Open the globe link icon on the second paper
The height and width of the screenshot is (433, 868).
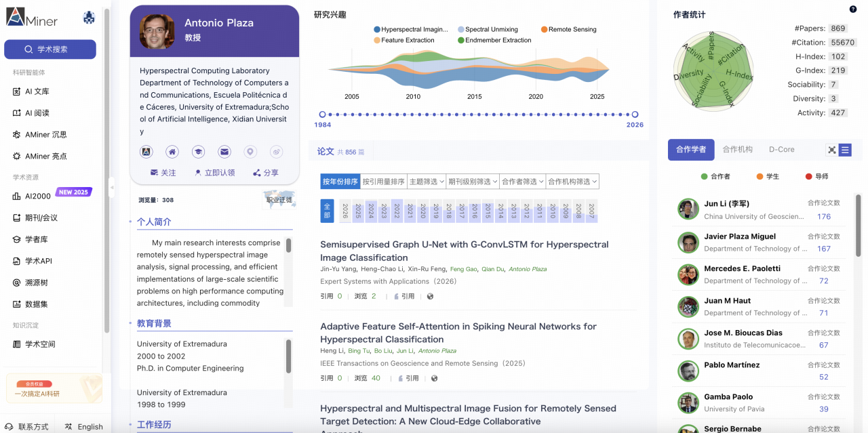434,378
